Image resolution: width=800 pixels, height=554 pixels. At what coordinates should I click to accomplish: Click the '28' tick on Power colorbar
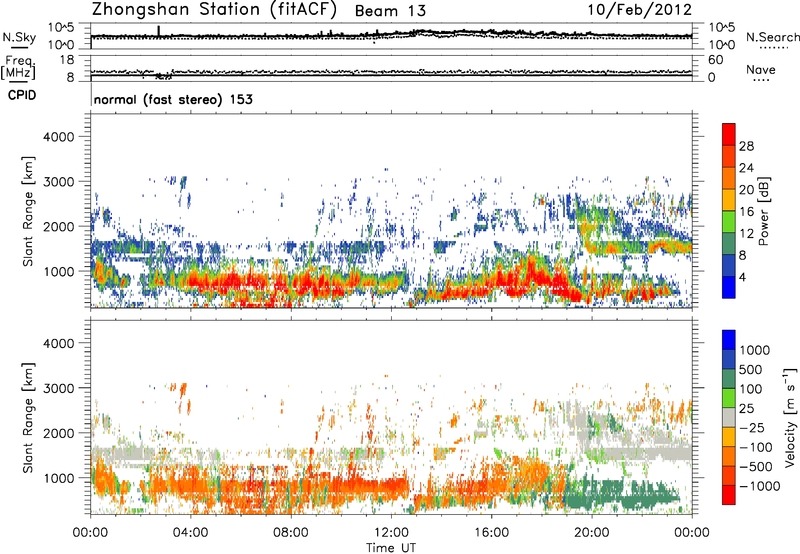click(x=746, y=146)
